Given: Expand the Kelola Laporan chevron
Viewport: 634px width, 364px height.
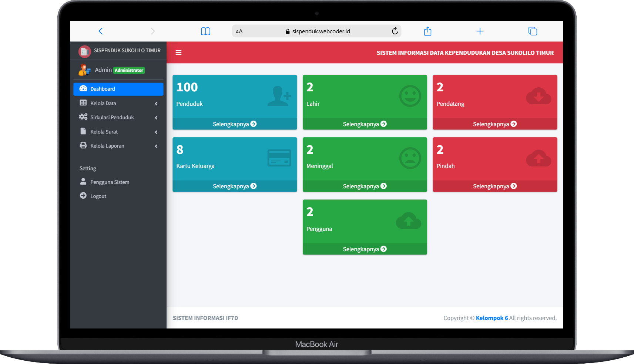Looking at the screenshot, I should pos(156,146).
